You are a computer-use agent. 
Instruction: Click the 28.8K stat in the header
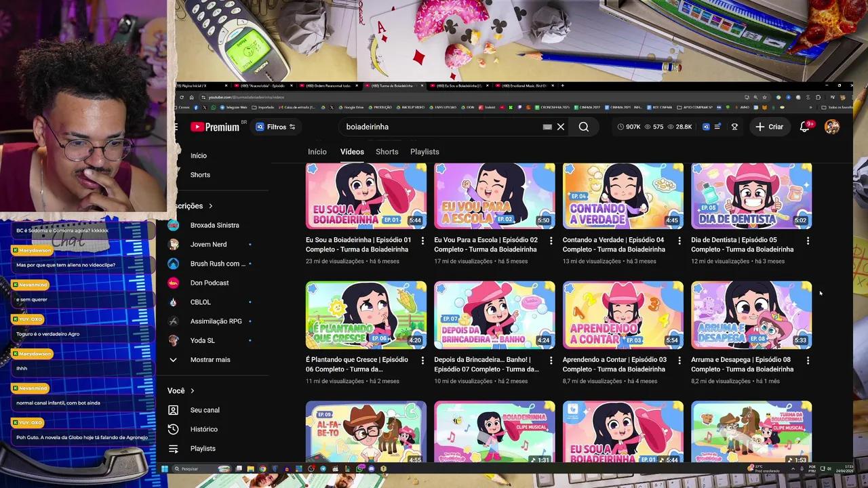point(679,127)
